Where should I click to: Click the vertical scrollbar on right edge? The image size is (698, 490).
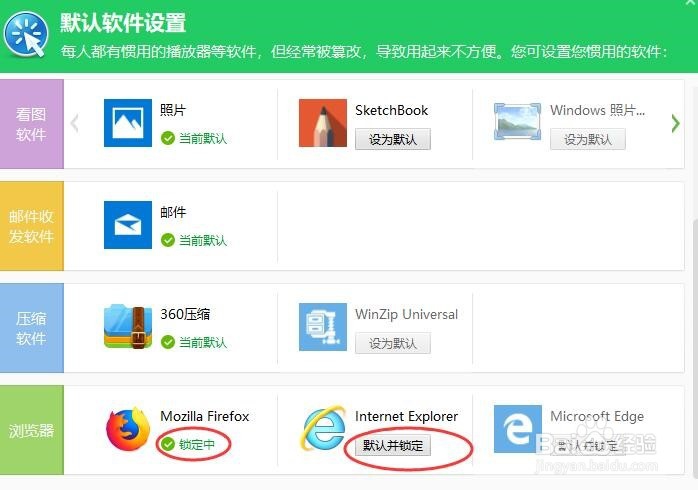click(695, 347)
